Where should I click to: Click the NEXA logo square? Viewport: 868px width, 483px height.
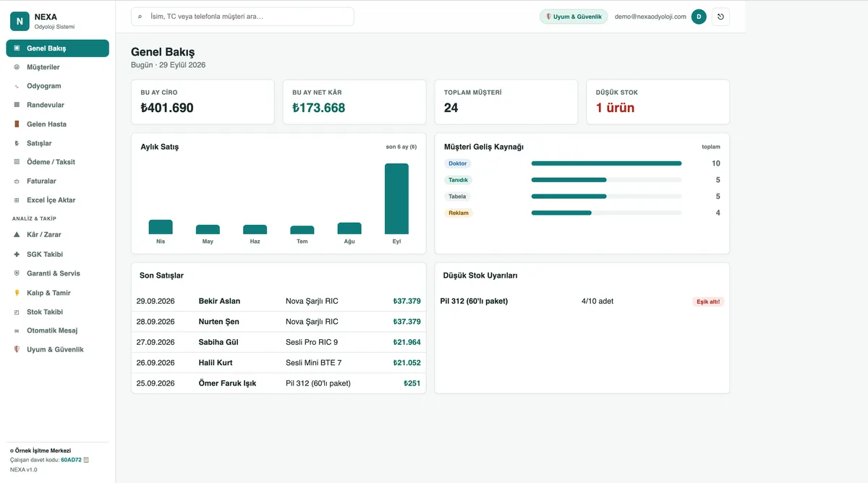coord(20,22)
